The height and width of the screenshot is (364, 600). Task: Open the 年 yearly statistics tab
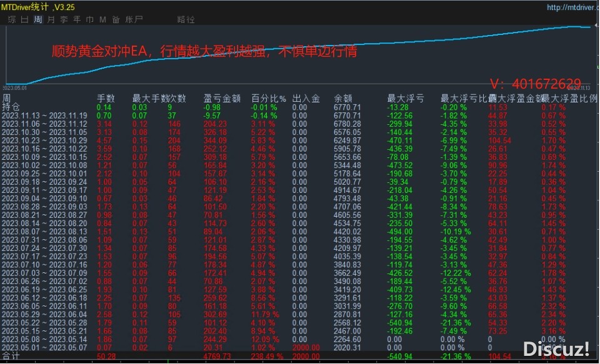click(77, 19)
